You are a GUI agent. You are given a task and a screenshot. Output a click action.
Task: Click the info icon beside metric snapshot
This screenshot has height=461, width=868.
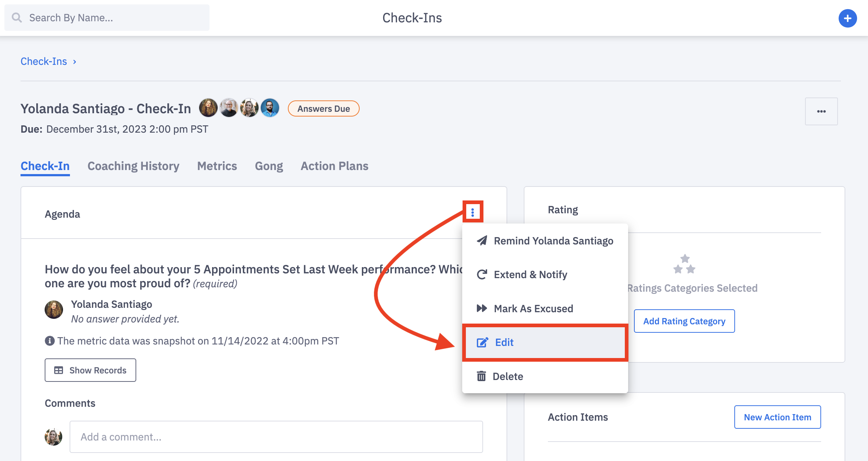click(x=49, y=341)
